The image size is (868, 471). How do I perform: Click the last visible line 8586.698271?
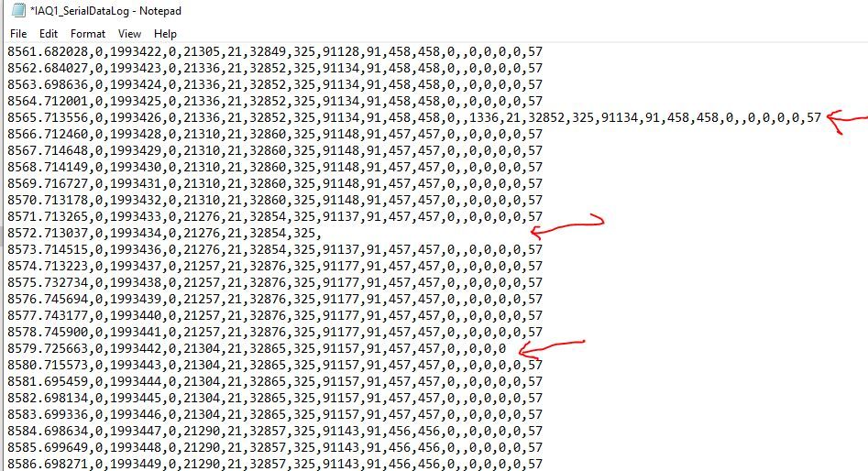275,464
